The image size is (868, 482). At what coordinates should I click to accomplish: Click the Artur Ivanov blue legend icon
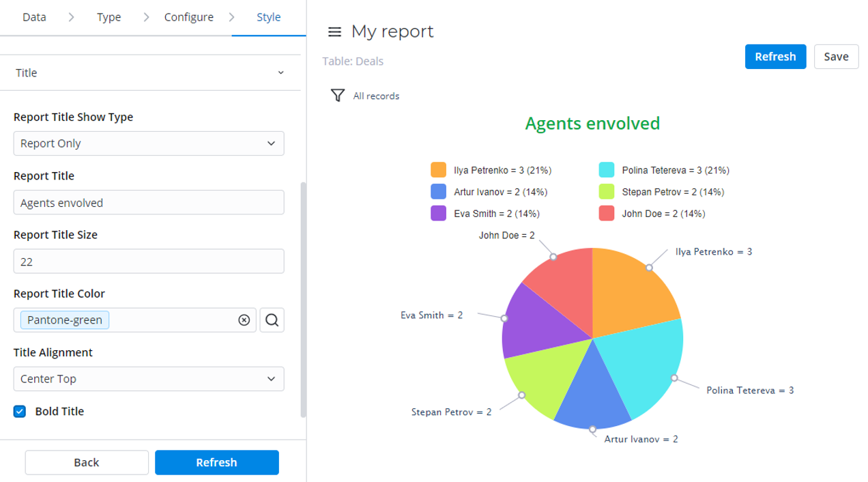[438, 192]
